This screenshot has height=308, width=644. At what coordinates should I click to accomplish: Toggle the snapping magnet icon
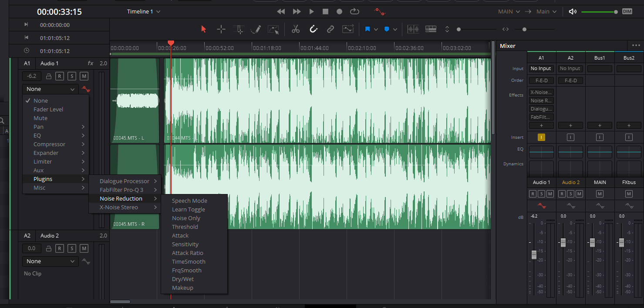pyautogui.click(x=313, y=29)
